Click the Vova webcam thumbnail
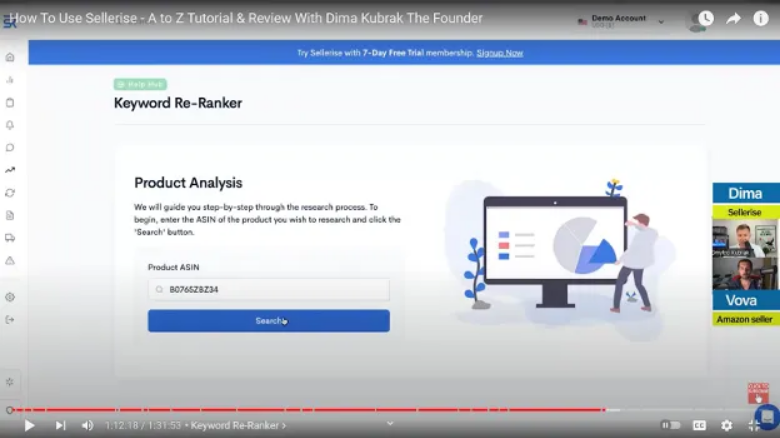Image resolution: width=780 pixels, height=438 pixels. pos(744,274)
